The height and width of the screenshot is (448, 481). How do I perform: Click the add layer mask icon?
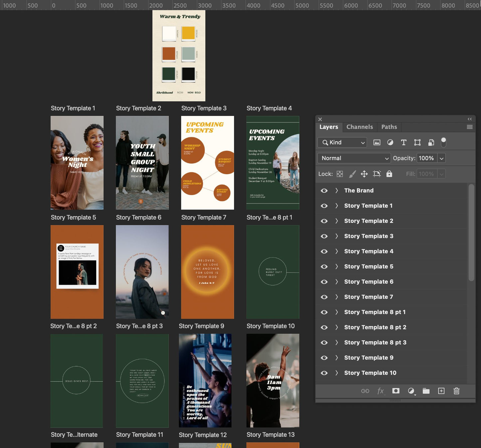396,391
